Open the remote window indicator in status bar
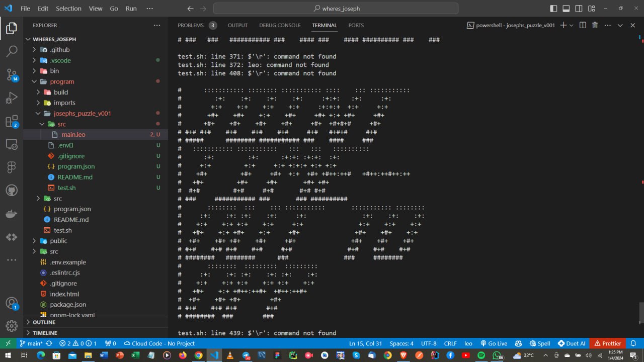This screenshot has width=644, height=362. (8, 343)
